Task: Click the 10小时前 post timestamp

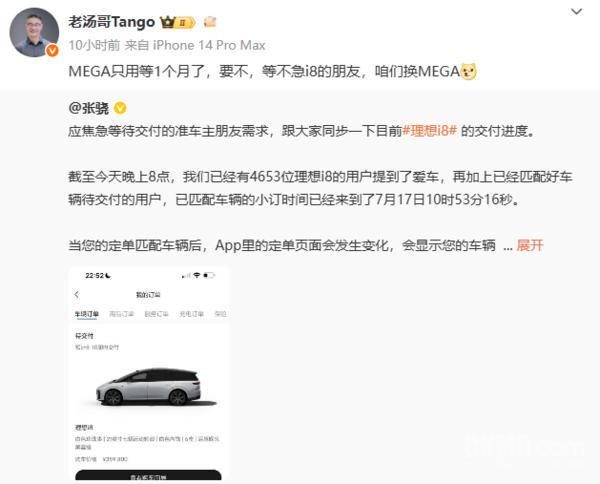Action: (94, 45)
